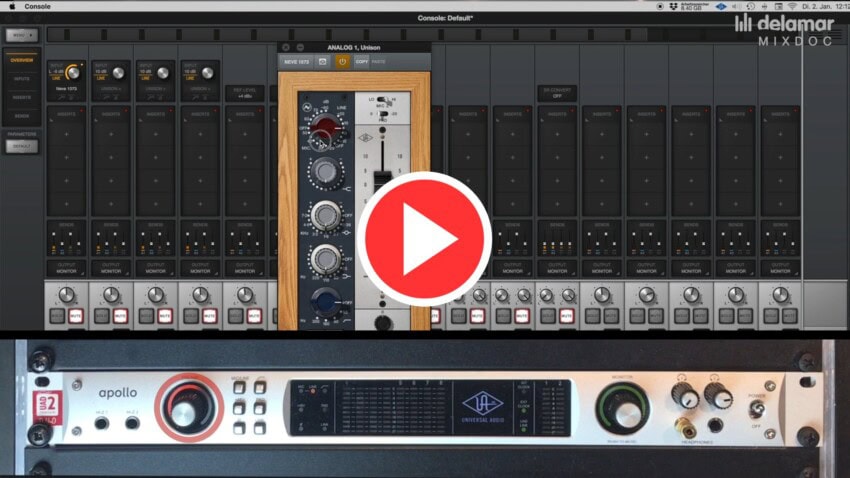Screen dimensions: 850x478
Task: Add plugin in first insert slot of Neve 1073 channel
Action: (67, 134)
